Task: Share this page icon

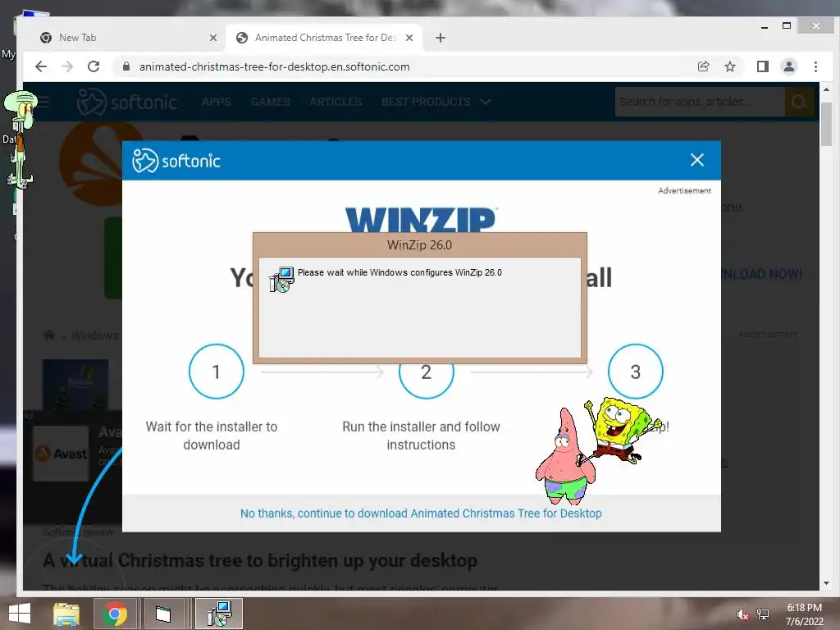Action: click(x=703, y=66)
